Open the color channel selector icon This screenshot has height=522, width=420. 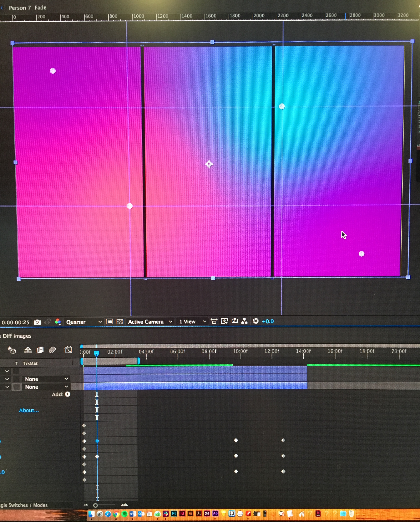coord(58,322)
